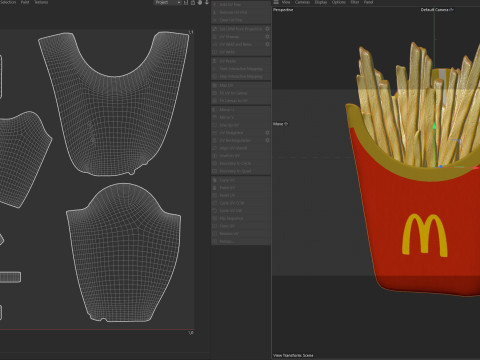Screen dimensions: 480x360
Task: Choose Tear UV in command list
Action: click(x=241, y=226)
